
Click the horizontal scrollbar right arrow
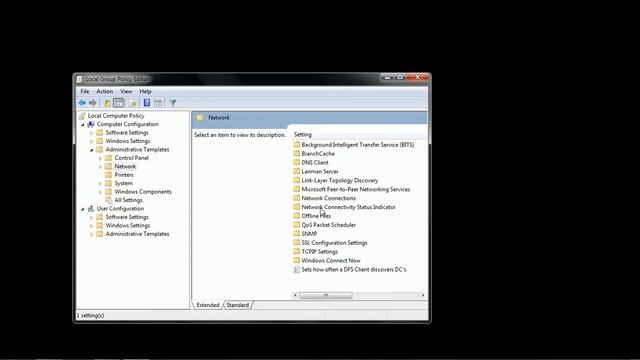[x=423, y=295]
